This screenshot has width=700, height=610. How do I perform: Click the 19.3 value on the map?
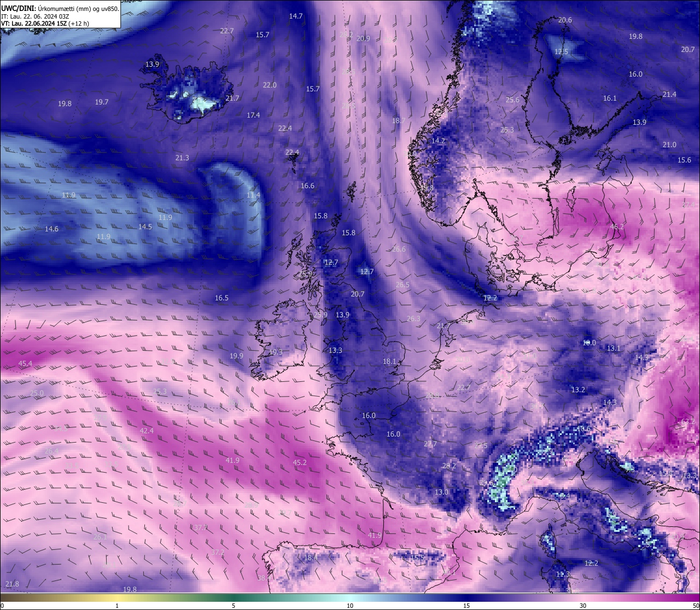276,352
